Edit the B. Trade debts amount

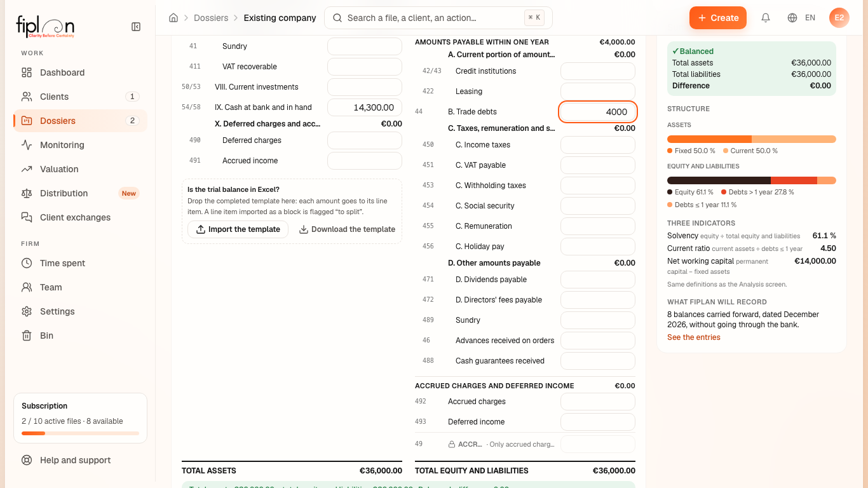(x=598, y=112)
